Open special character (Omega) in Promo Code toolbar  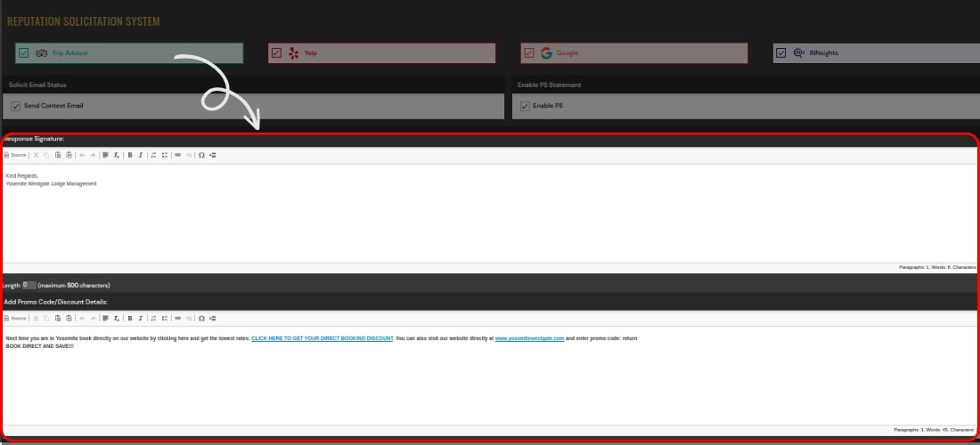point(201,319)
